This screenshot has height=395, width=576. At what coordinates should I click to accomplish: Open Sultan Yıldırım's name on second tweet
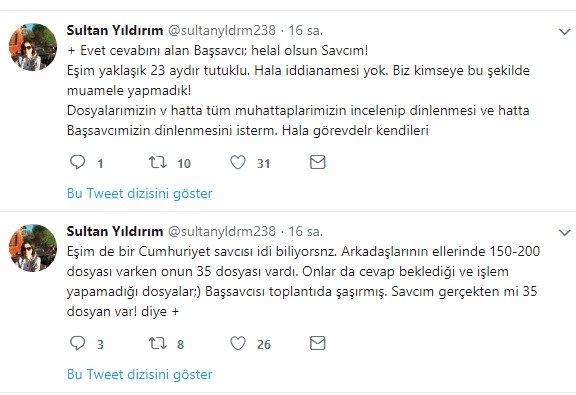115,231
